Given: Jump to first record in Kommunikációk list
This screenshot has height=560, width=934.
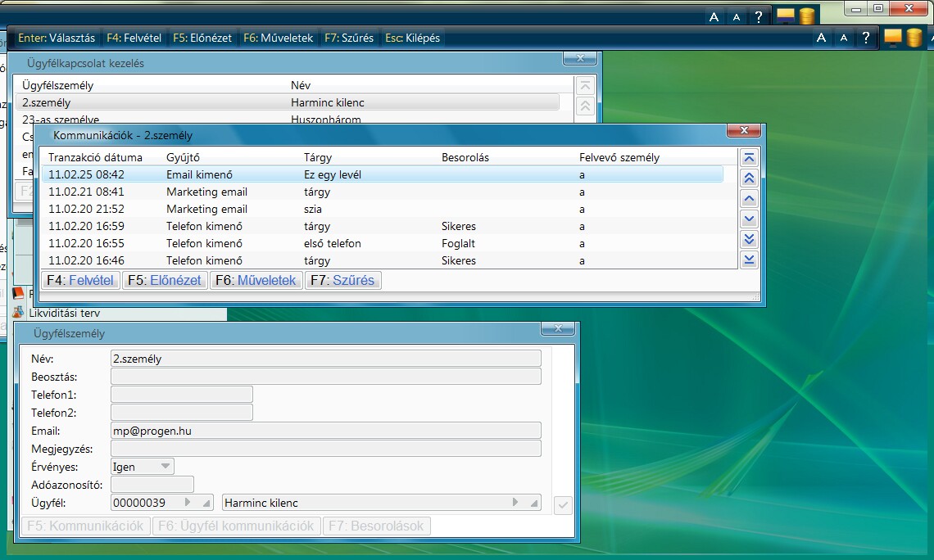Looking at the screenshot, I should [x=749, y=158].
